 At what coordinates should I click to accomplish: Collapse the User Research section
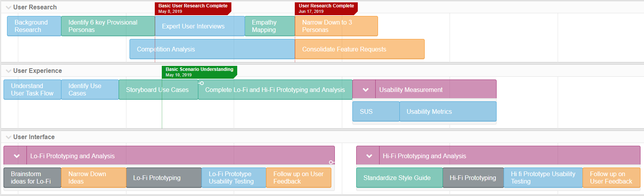(x=9, y=7)
